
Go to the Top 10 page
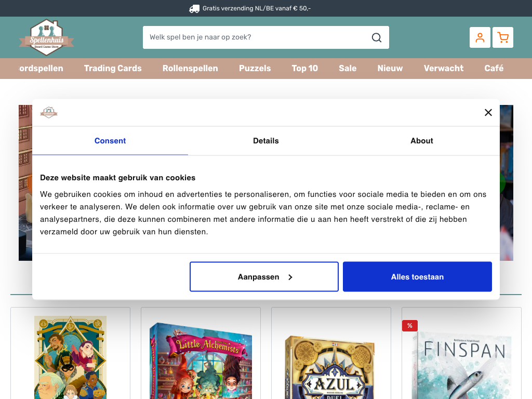coord(304,68)
